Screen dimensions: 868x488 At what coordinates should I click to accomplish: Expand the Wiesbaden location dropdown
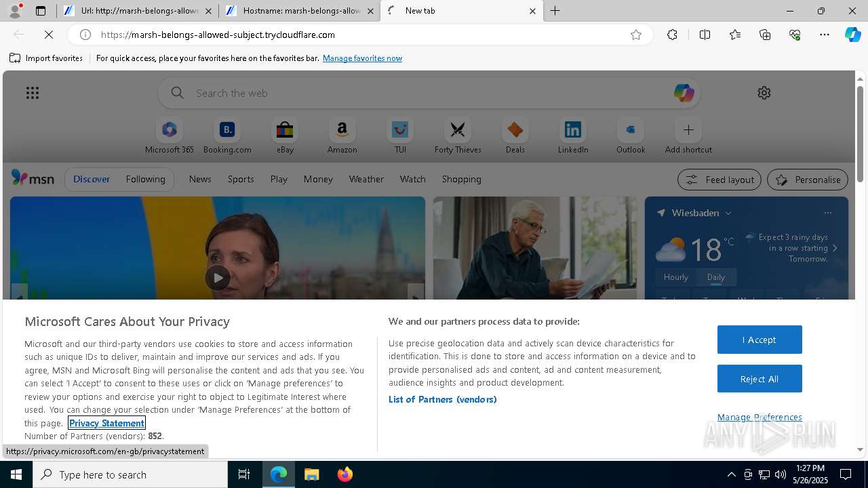point(728,213)
